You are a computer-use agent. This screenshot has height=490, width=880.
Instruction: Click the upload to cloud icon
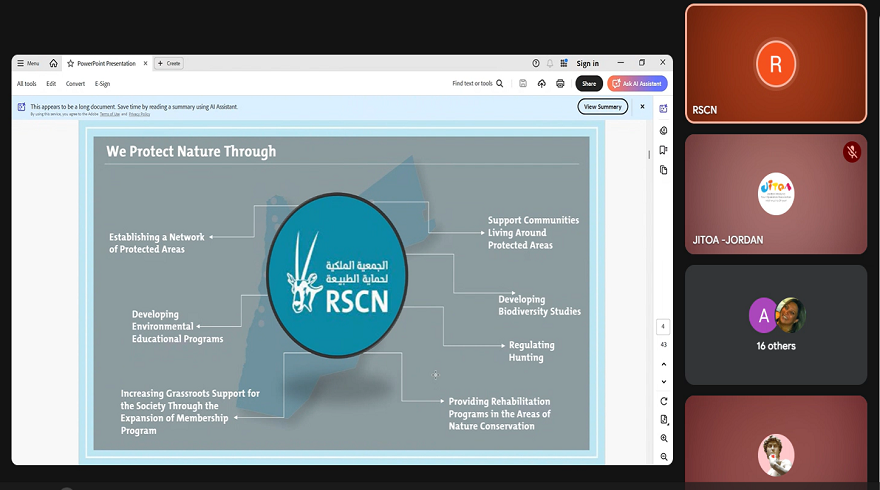pyautogui.click(x=542, y=84)
